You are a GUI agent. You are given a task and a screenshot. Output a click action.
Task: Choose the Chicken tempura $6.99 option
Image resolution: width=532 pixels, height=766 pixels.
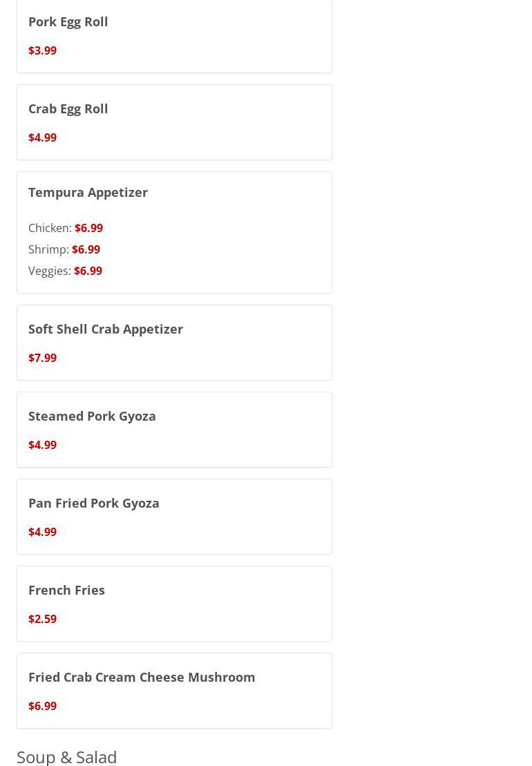pyautogui.click(x=66, y=228)
